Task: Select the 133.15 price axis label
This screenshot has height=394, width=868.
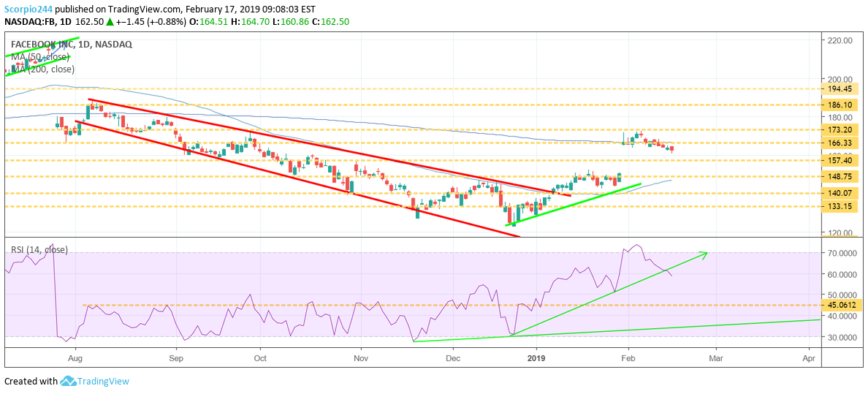Action: click(x=840, y=207)
